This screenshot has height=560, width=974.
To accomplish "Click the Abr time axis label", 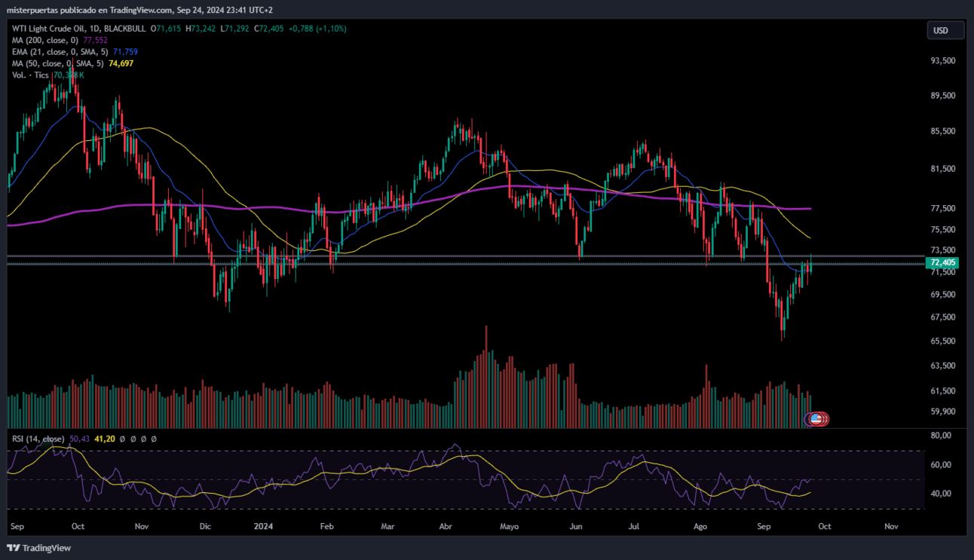I will coord(445,526).
